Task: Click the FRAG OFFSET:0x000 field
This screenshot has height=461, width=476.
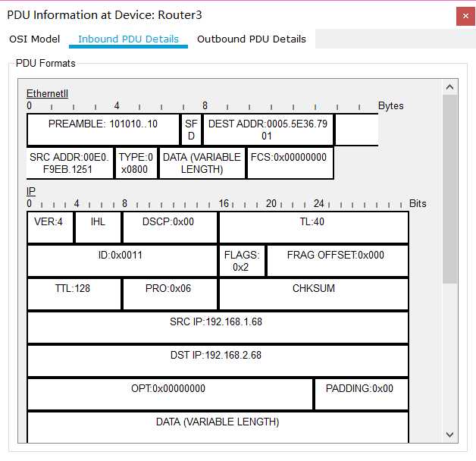Action: (x=337, y=261)
